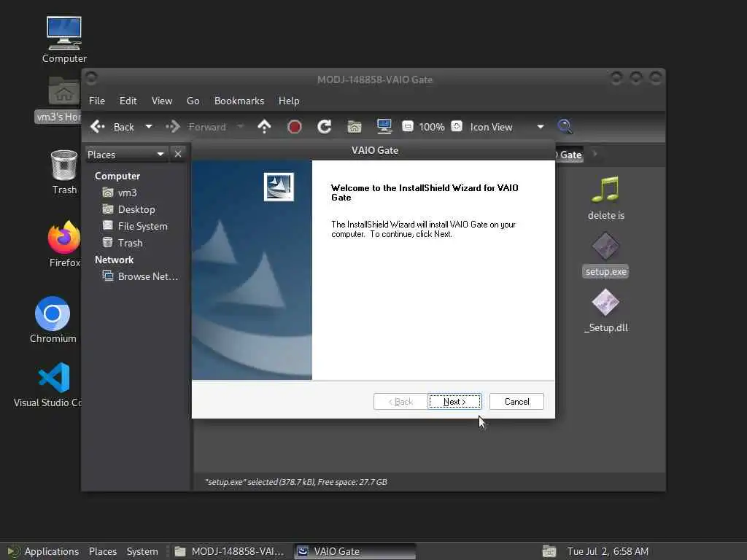Click the Search magnifier icon
This screenshot has width=747, height=560.
(x=565, y=127)
